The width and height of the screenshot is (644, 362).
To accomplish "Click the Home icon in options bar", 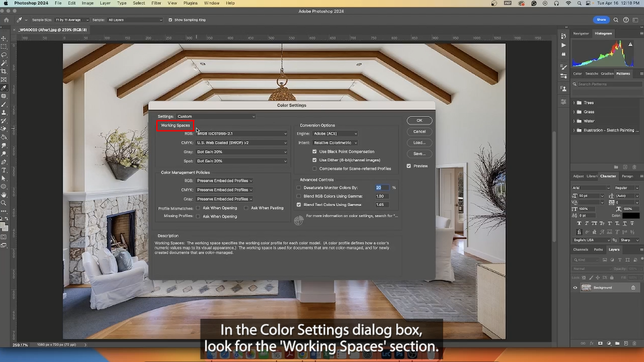I will click(x=6, y=20).
